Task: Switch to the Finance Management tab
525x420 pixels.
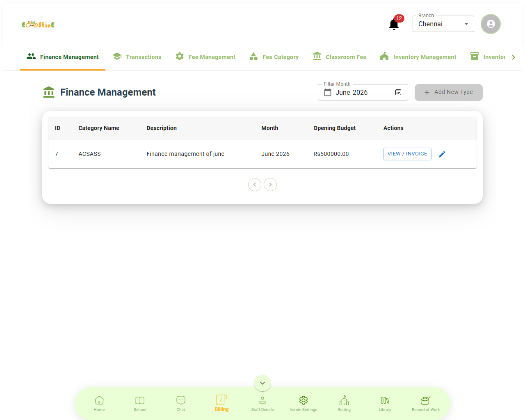Action: pos(63,57)
